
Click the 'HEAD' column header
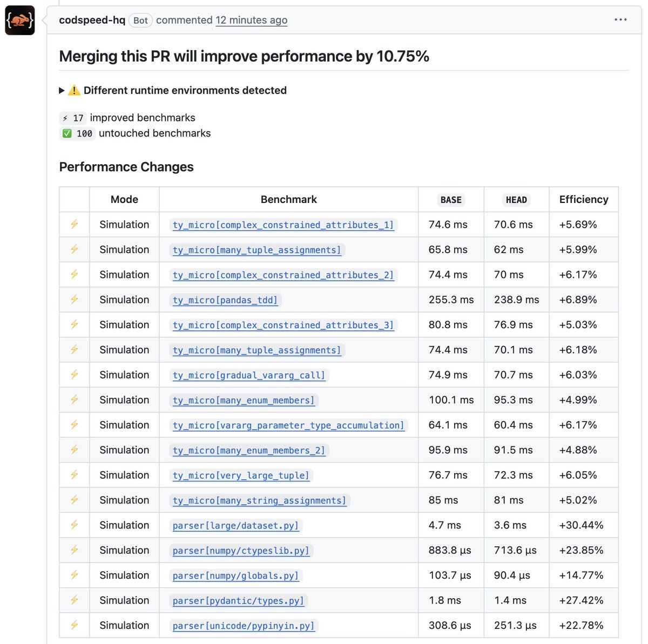516,200
